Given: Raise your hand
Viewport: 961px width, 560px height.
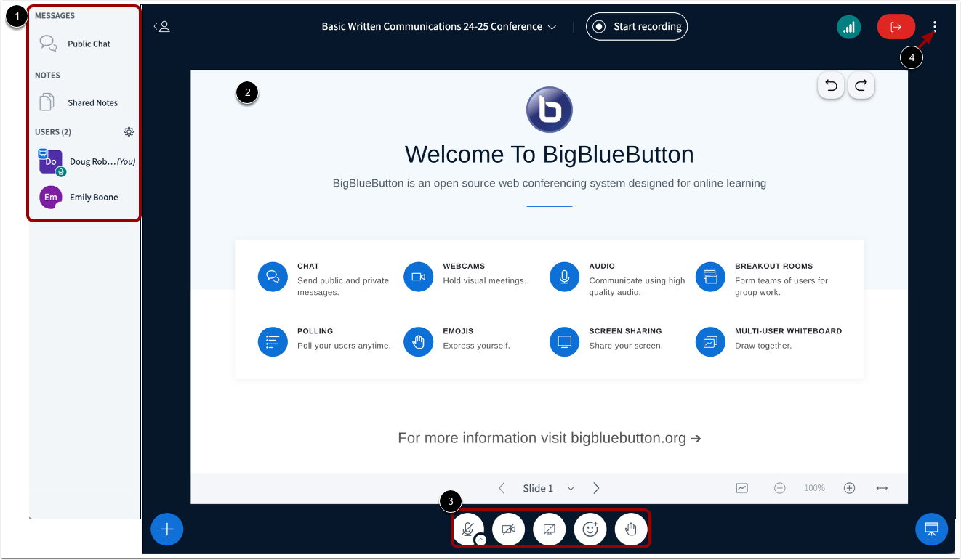Looking at the screenshot, I should point(630,529).
